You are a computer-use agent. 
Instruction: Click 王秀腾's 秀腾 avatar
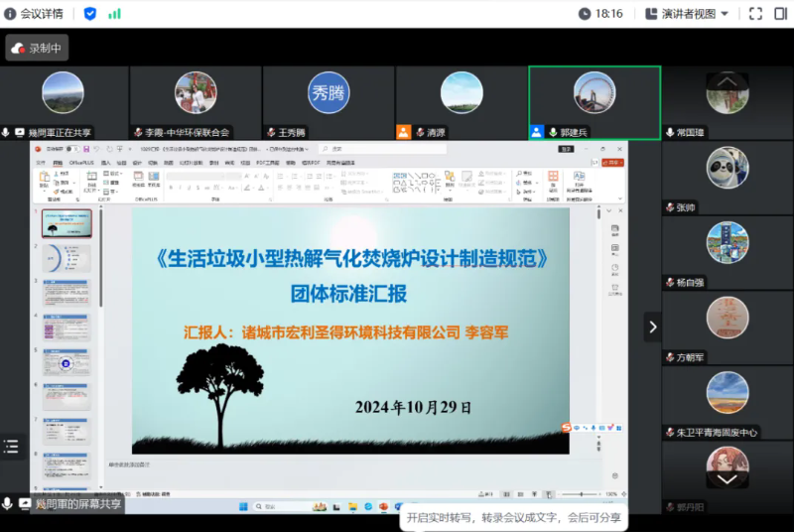[329, 93]
